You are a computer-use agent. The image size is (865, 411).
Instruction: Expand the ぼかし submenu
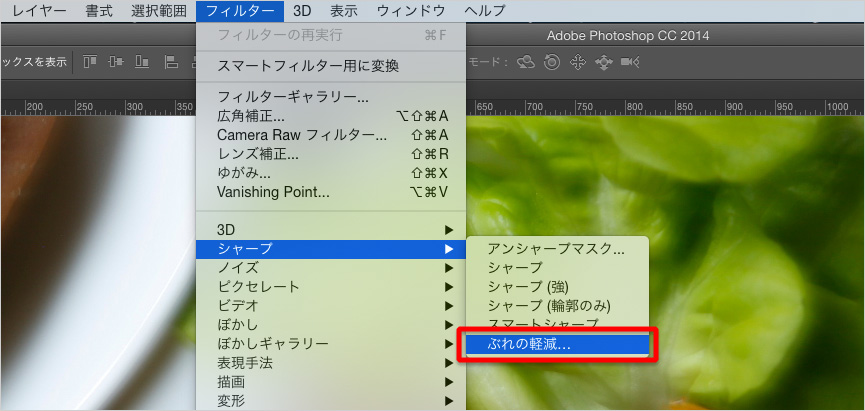pos(331,325)
